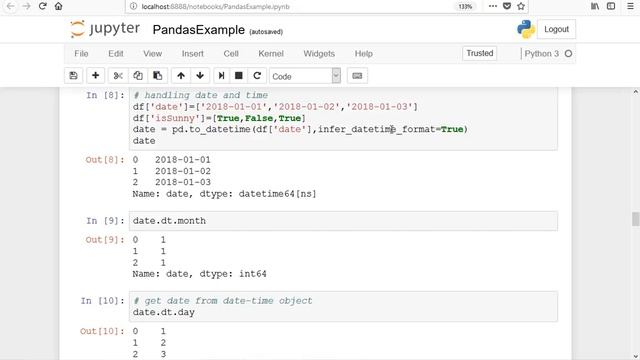The image size is (640, 360).
Task: Open the File menu
Action: click(x=81, y=53)
